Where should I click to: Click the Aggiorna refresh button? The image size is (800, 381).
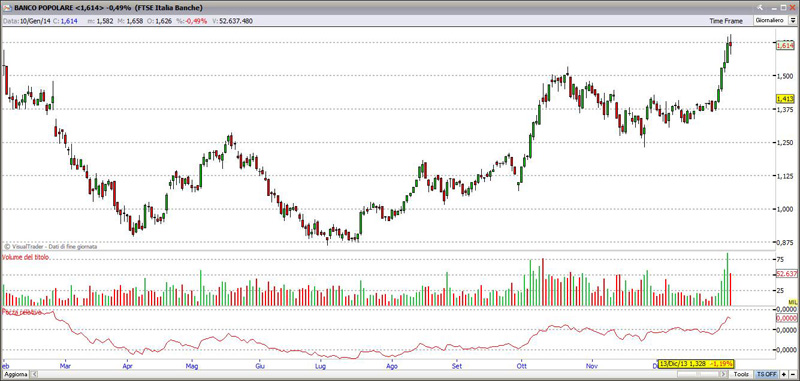[x=15, y=374]
